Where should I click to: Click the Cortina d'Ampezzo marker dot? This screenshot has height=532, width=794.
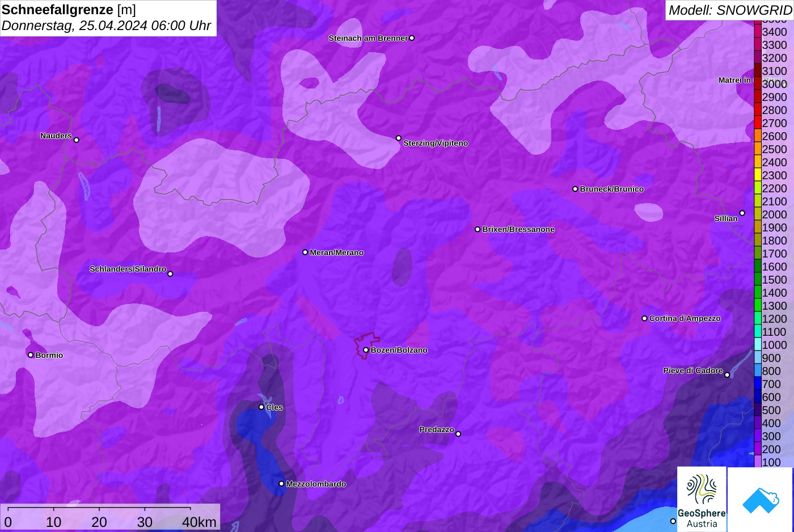coord(644,318)
